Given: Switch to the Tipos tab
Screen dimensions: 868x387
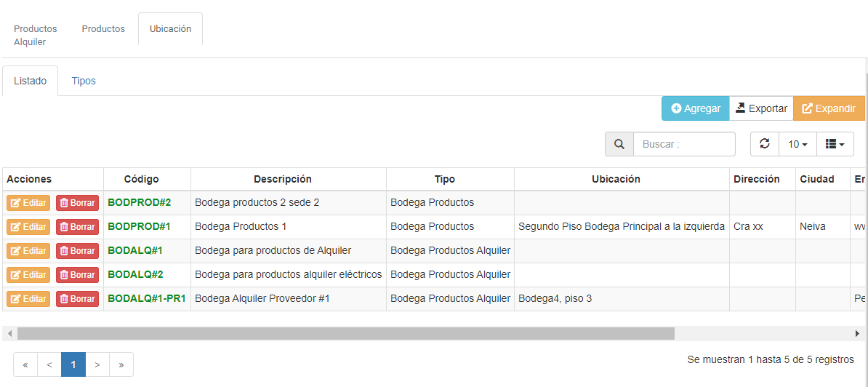Looking at the screenshot, I should coord(84,81).
